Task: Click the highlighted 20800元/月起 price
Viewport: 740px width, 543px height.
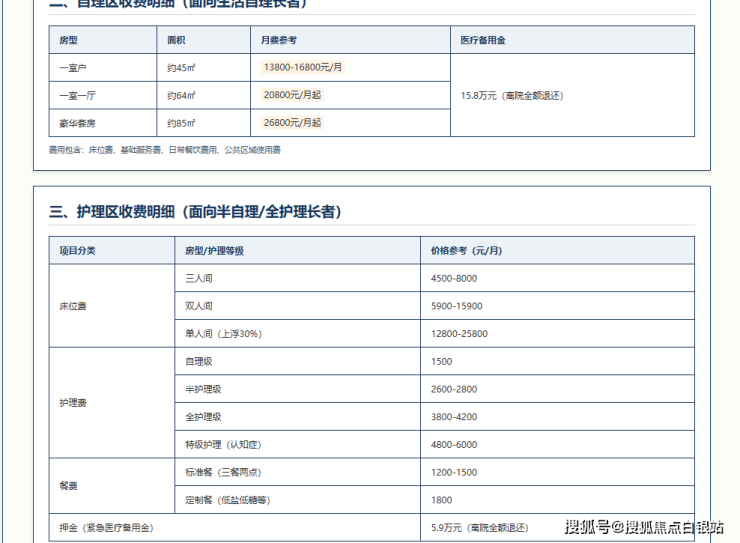Action: click(292, 95)
